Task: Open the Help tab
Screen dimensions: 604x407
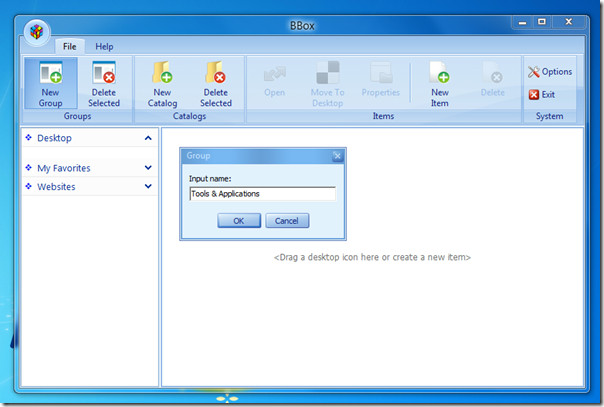Action: (x=104, y=47)
